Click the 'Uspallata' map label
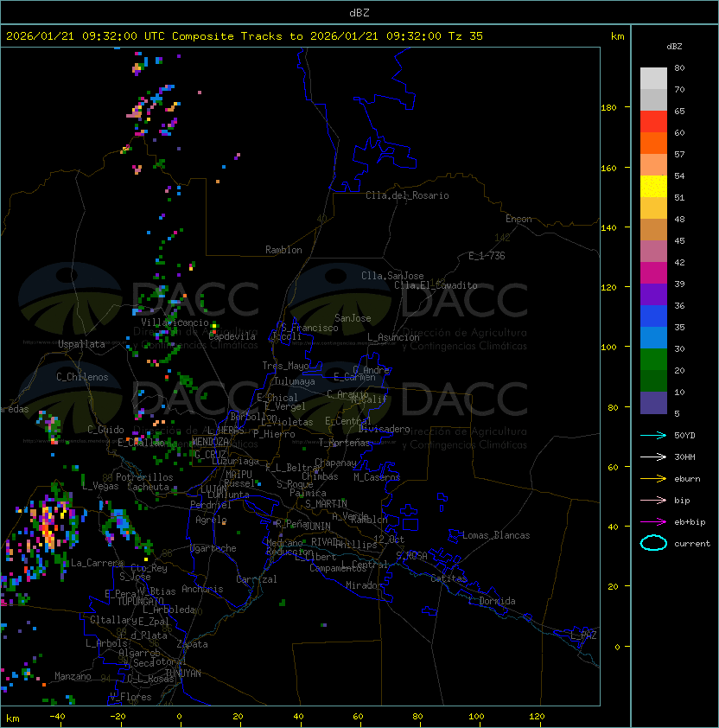Screen dimensions: 719x728 tap(81, 344)
